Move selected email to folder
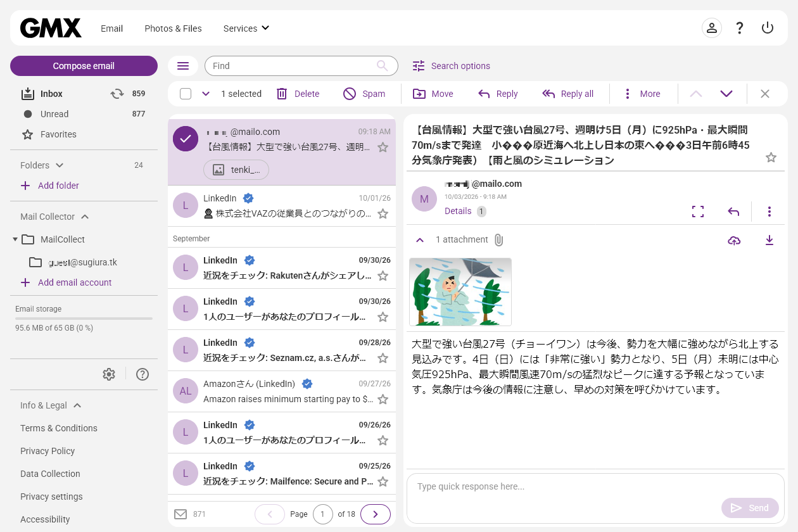The image size is (798, 532). coord(433,94)
